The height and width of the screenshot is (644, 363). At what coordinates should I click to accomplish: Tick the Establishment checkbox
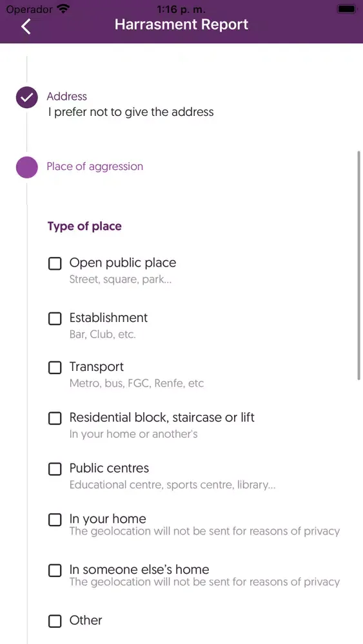coord(55,318)
